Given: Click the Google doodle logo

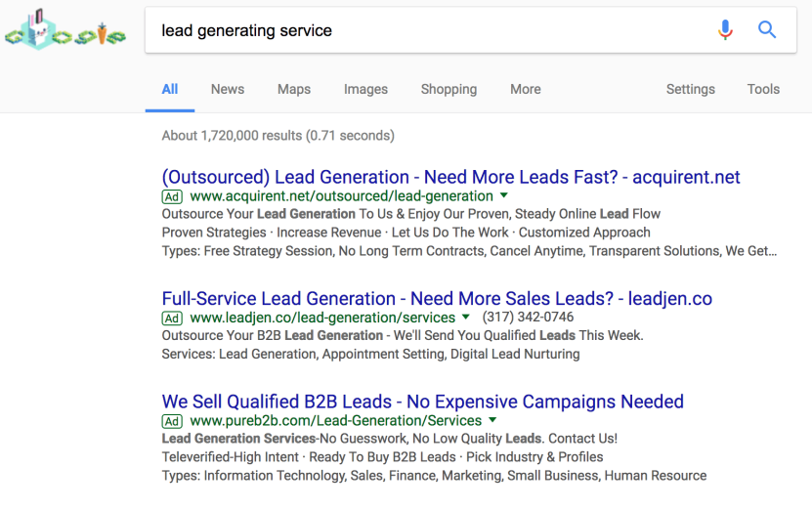Looking at the screenshot, I should click(65, 30).
